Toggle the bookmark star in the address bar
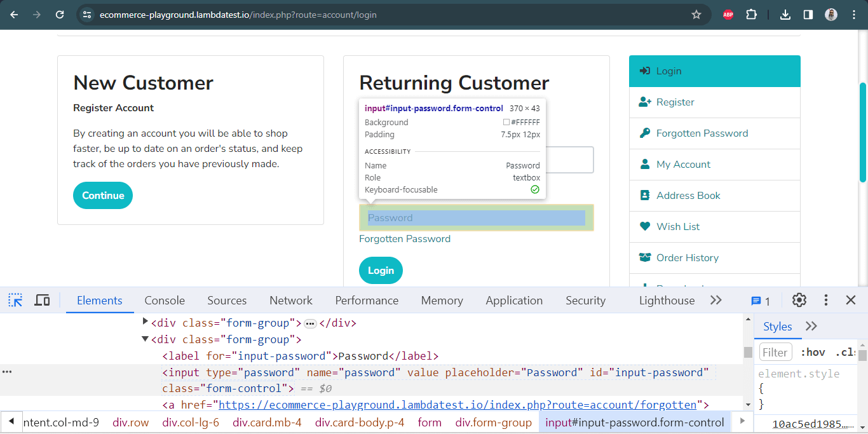The image size is (868, 434). (696, 14)
